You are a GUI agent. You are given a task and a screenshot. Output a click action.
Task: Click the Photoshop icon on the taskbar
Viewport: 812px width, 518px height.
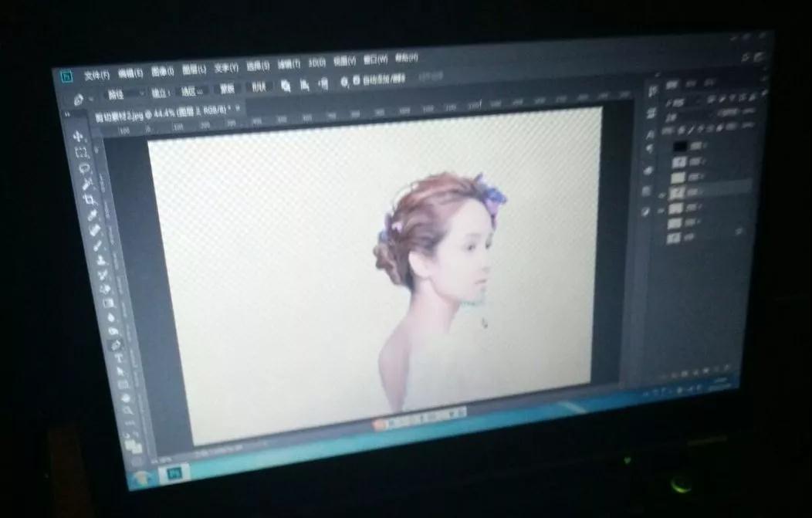[x=174, y=472]
